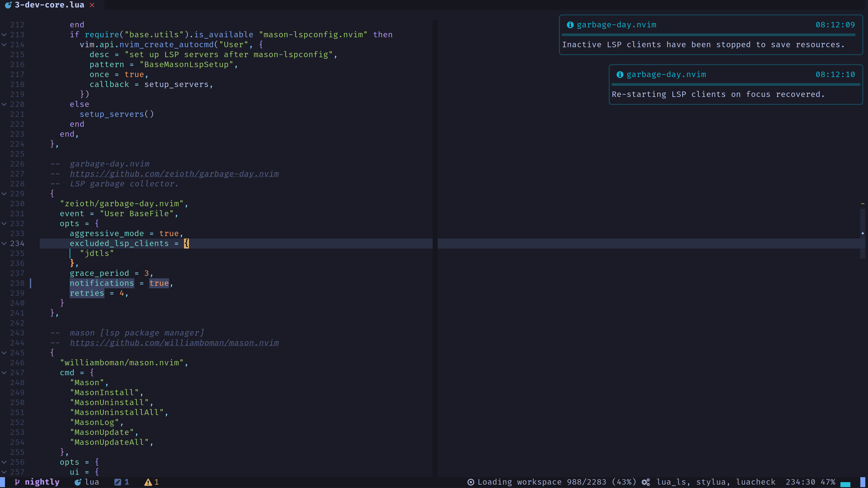Click the luacheck linter name in statusline

click(755, 482)
